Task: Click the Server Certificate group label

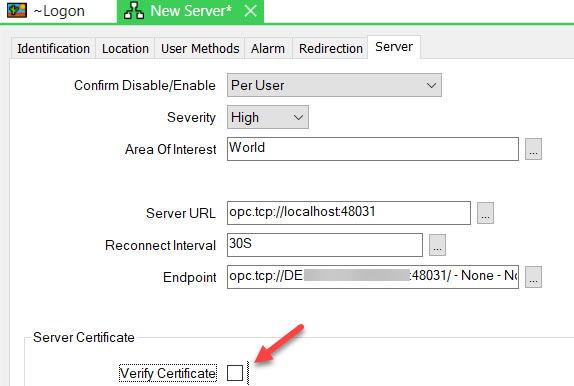Action: [84, 337]
